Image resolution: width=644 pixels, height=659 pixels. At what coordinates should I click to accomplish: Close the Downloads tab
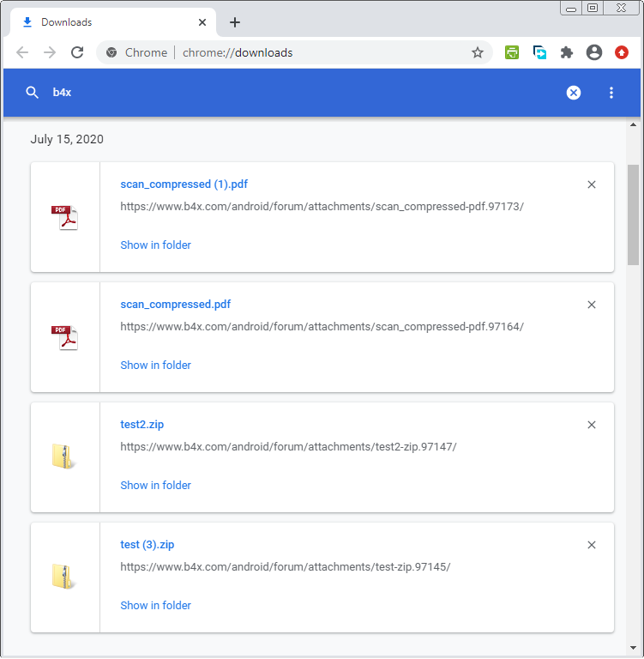(202, 22)
